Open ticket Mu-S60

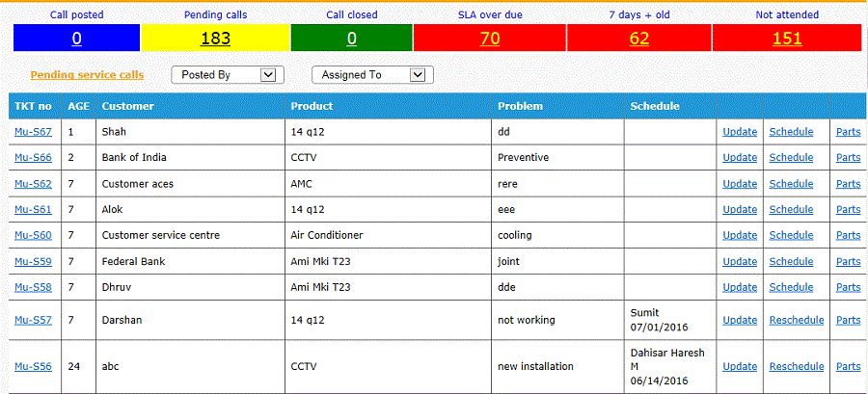coord(33,235)
